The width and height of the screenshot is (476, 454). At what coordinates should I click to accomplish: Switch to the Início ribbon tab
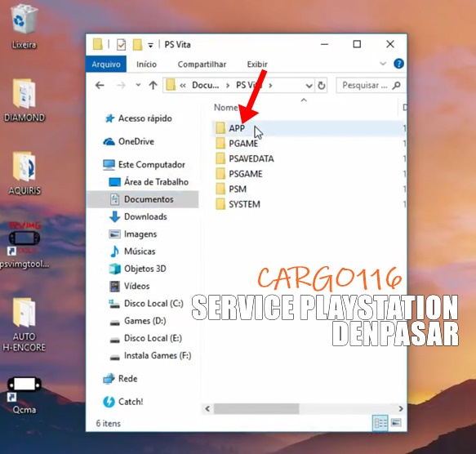coord(146,65)
